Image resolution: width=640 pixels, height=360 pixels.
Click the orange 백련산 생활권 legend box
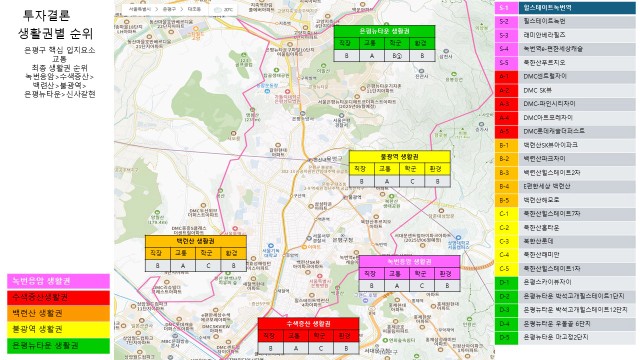coord(58,313)
